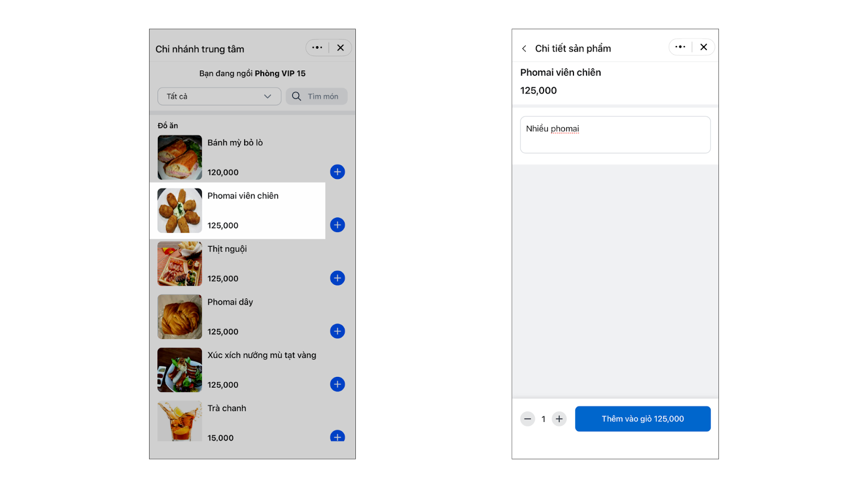The image size is (868, 488).
Task: Open the Phomai dây item title
Action: point(230,302)
